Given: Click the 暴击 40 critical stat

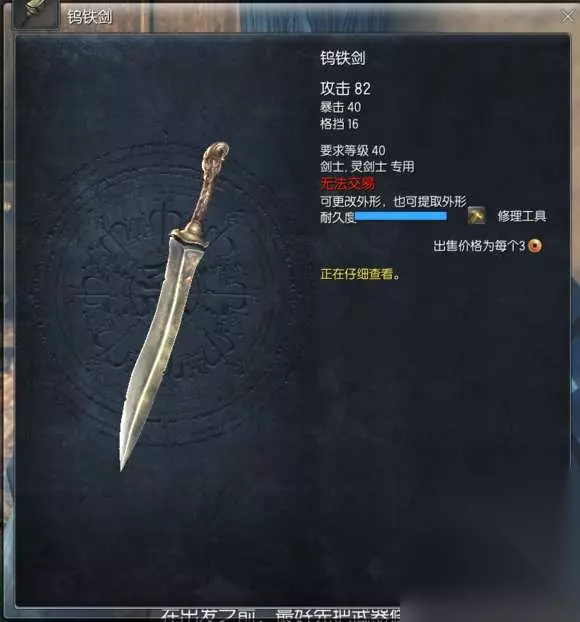Looking at the screenshot, I should coord(340,107).
